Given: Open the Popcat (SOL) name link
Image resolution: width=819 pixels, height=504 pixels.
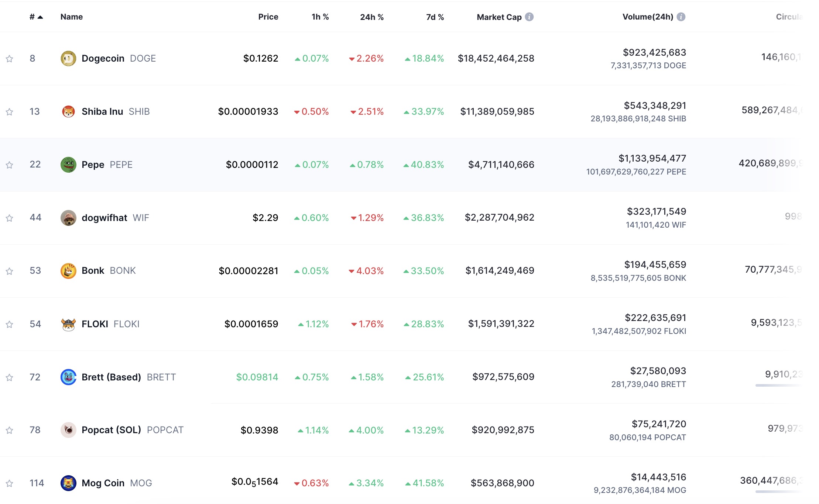Looking at the screenshot, I should (112, 430).
